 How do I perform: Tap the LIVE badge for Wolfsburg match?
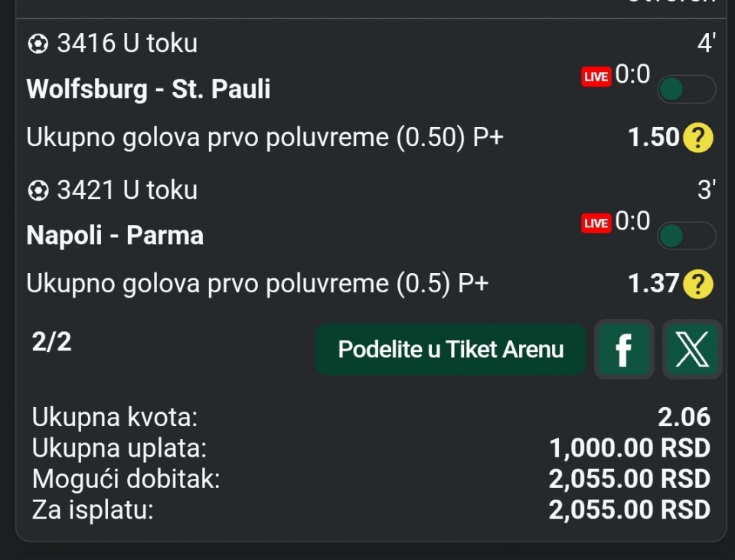(596, 77)
